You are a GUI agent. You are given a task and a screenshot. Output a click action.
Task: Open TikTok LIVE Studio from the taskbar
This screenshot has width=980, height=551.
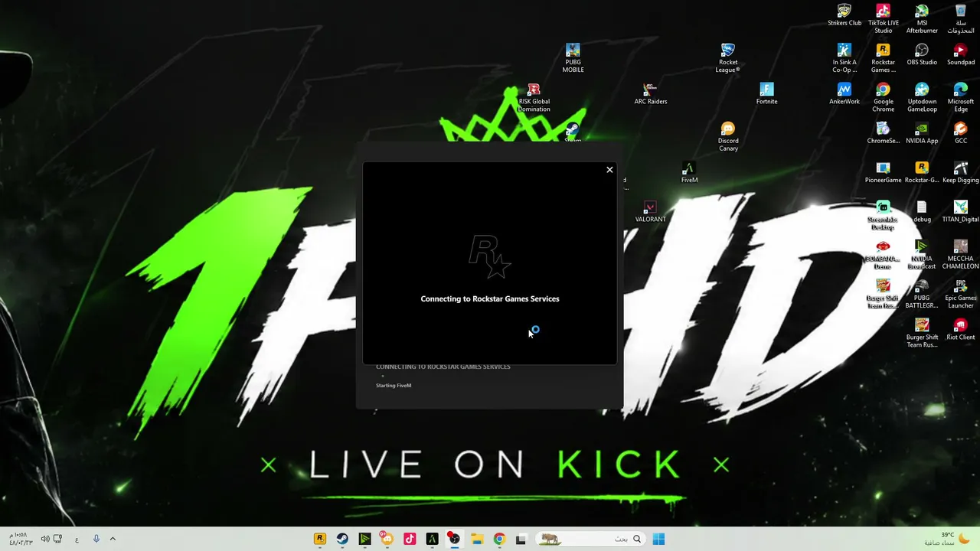click(410, 539)
